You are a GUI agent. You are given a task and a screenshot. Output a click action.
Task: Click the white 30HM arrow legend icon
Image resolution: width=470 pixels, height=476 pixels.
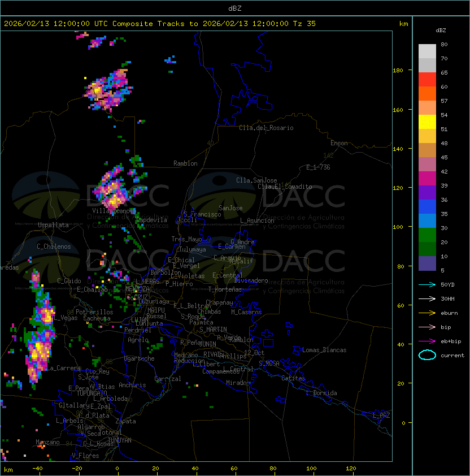click(x=427, y=298)
